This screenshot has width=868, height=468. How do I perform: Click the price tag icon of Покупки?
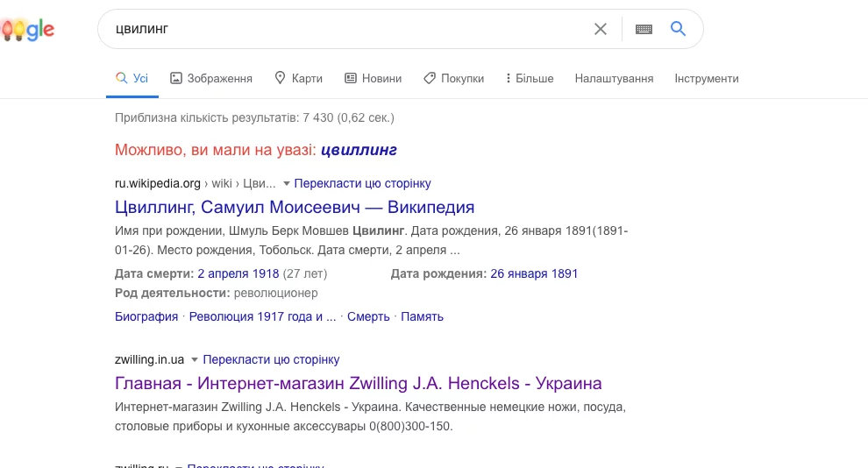[430, 79]
